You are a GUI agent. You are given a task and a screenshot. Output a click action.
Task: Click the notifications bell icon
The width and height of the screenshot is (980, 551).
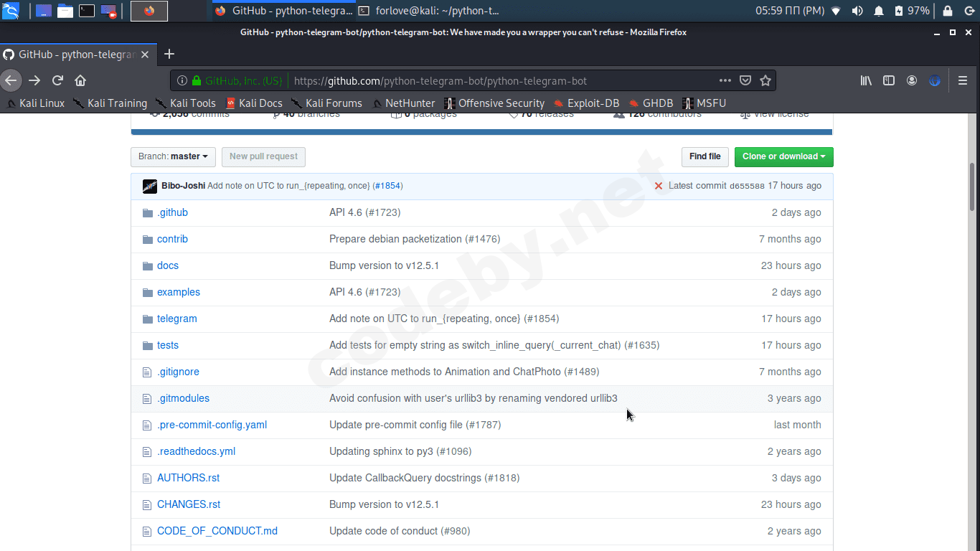coord(879,11)
